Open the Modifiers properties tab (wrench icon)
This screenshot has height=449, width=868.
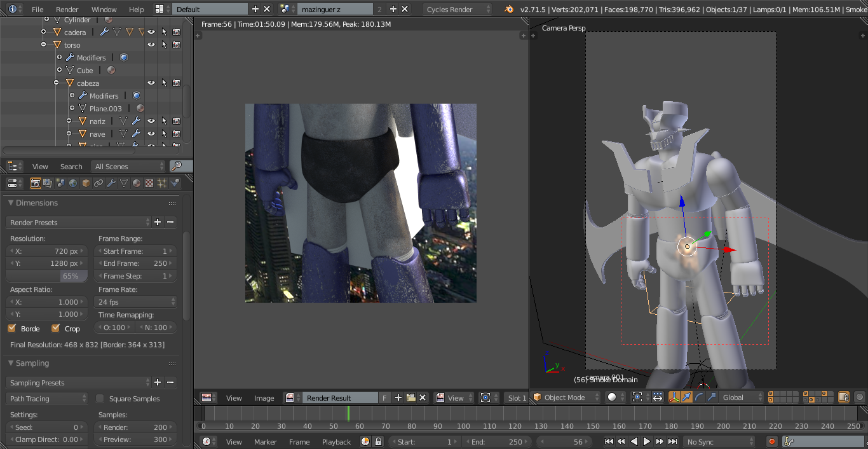(x=111, y=183)
